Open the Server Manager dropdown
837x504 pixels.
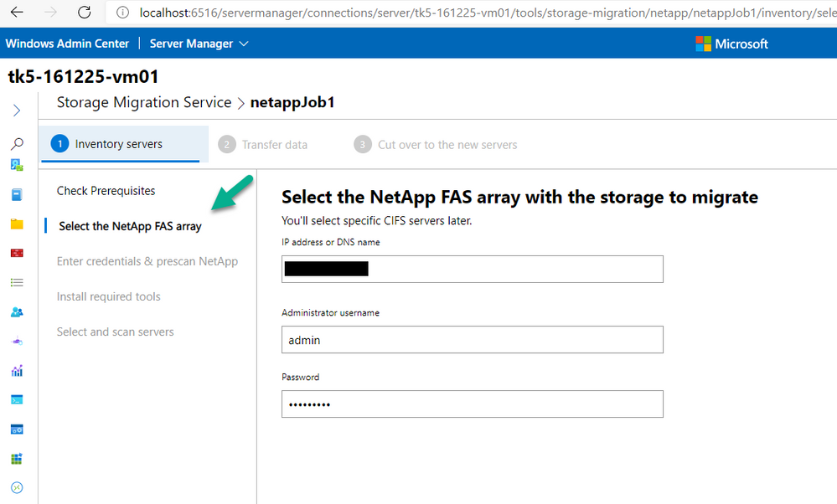point(199,44)
